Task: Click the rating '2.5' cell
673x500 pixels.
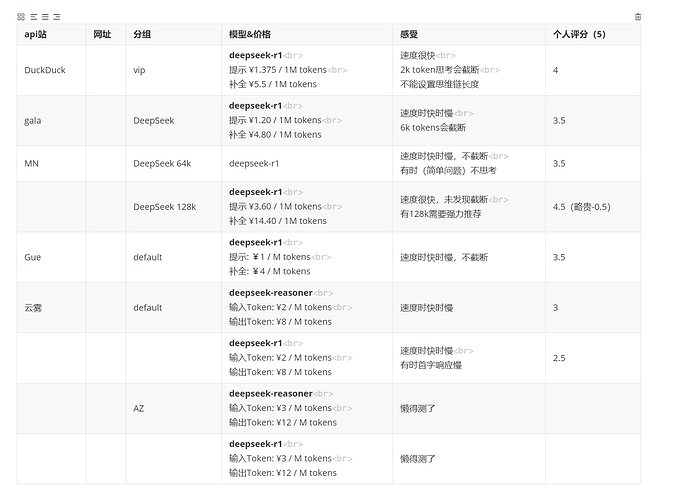Action: 559,358
